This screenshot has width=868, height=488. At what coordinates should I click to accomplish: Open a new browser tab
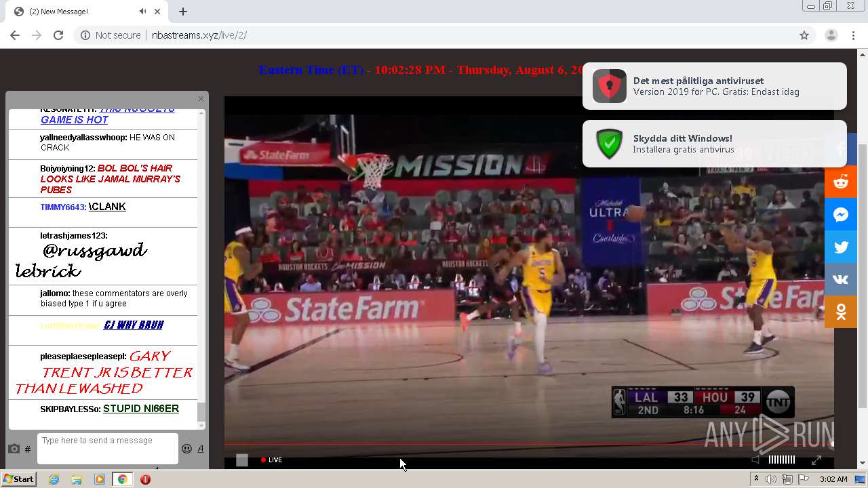click(183, 12)
